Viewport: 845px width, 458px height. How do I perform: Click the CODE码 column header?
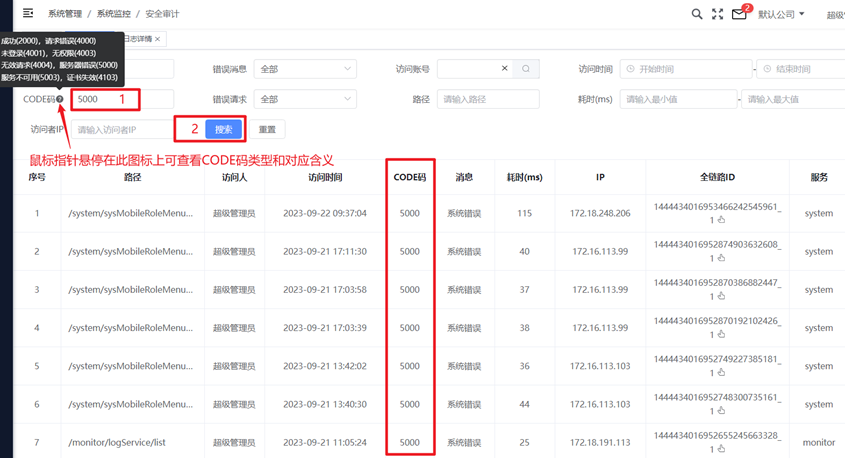point(410,177)
